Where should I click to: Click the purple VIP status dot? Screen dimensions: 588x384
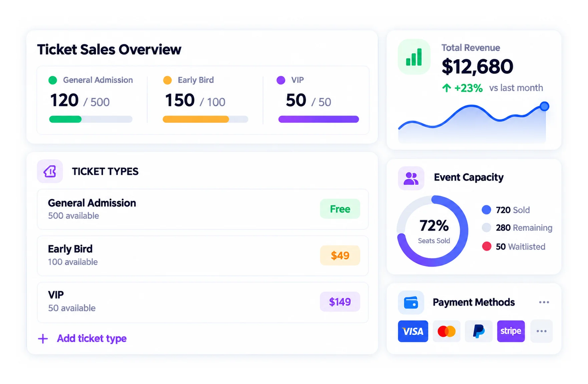[281, 80]
